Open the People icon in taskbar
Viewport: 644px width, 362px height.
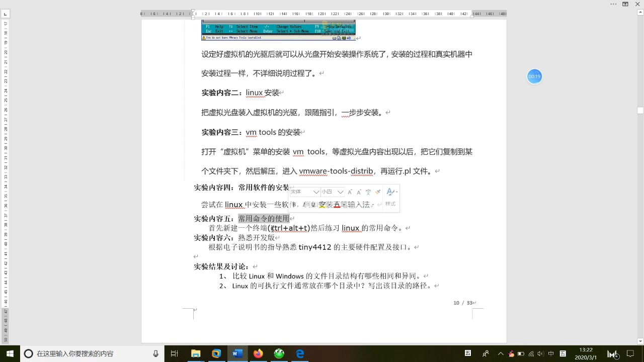[x=486, y=353]
